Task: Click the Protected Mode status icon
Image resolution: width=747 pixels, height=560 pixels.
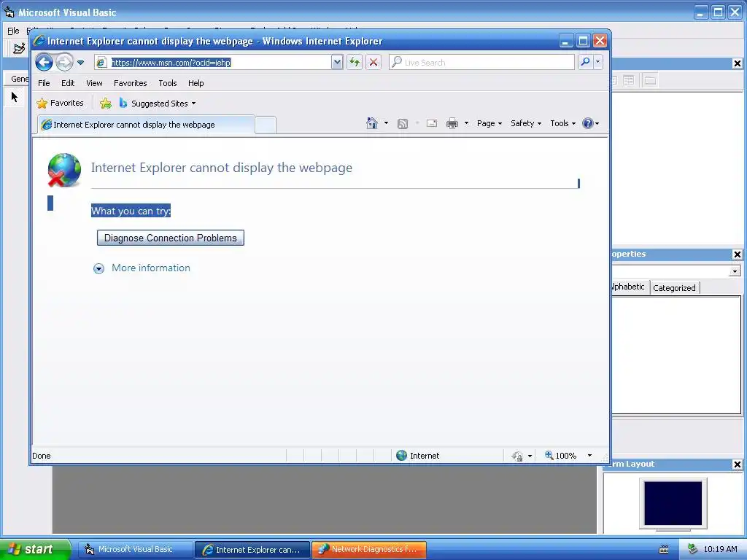Action: tap(517, 456)
